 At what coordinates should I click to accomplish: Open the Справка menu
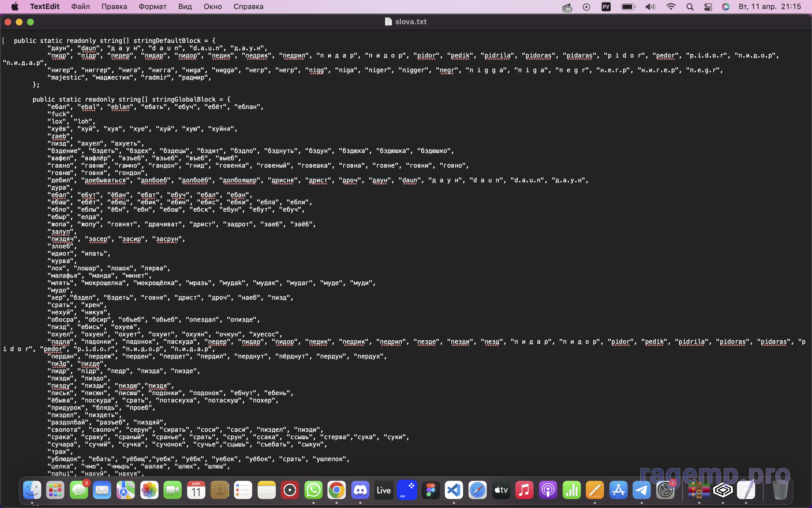tap(249, 7)
